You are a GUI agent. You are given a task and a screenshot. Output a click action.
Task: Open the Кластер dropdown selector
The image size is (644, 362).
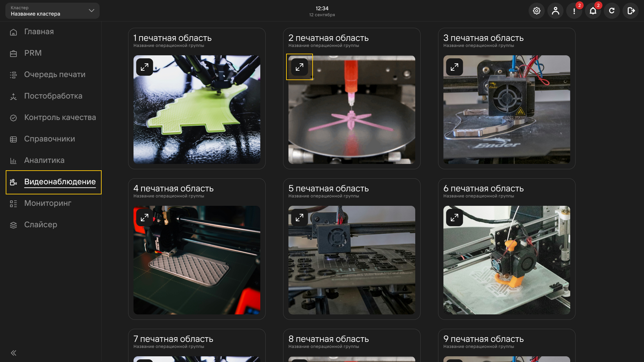(52, 11)
